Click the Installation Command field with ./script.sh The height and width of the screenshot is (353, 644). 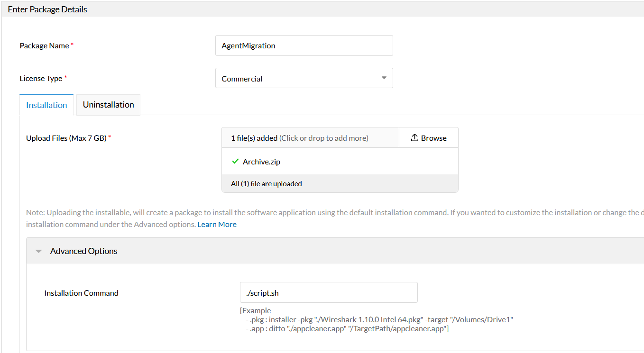click(328, 293)
